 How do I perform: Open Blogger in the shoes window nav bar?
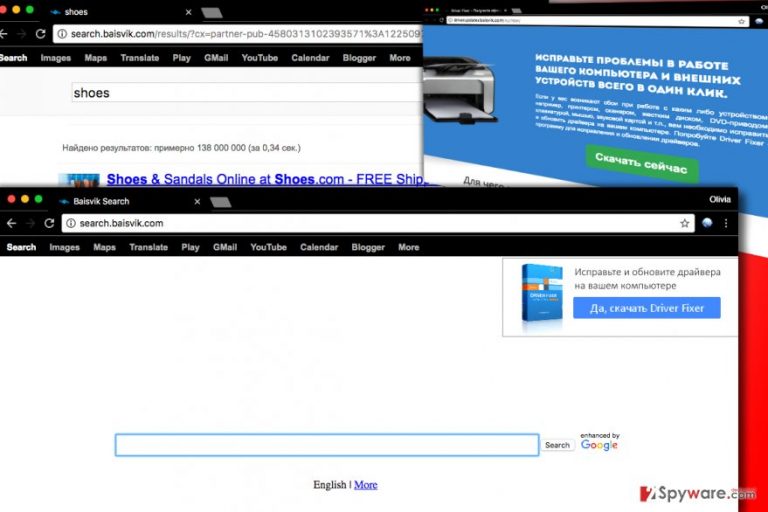point(359,58)
